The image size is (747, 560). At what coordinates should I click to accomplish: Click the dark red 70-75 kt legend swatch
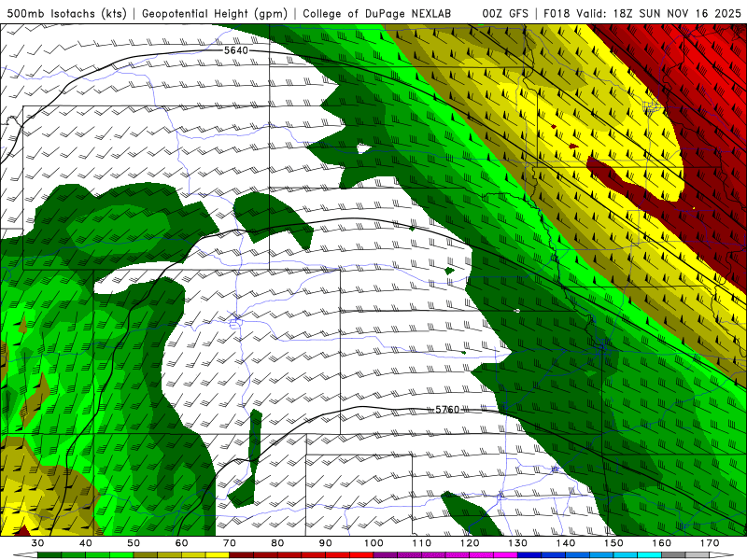[242, 555]
